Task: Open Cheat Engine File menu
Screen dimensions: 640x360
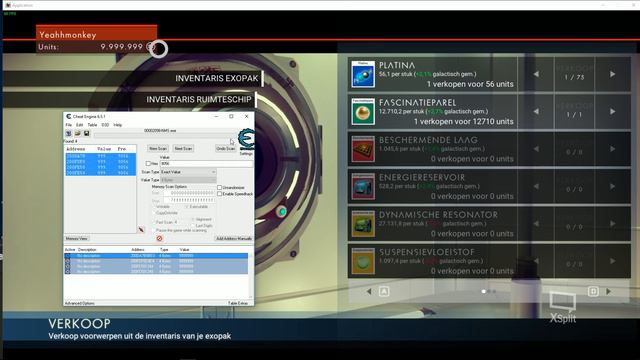Action: 69,125
